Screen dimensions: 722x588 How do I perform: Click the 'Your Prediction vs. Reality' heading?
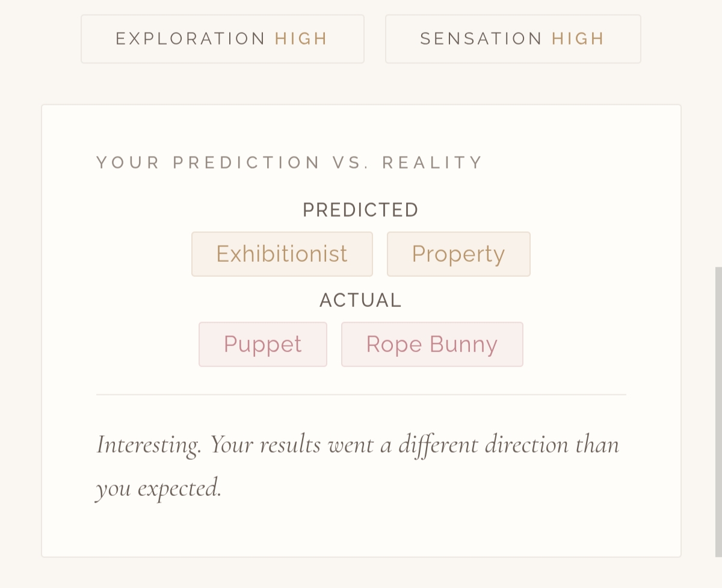pos(289,162)
